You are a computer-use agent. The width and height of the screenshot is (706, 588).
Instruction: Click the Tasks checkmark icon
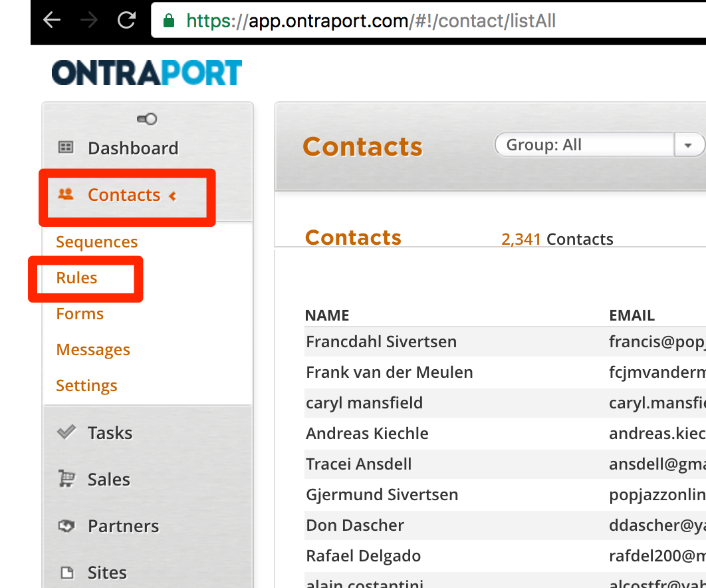click(x=66, y=432)
